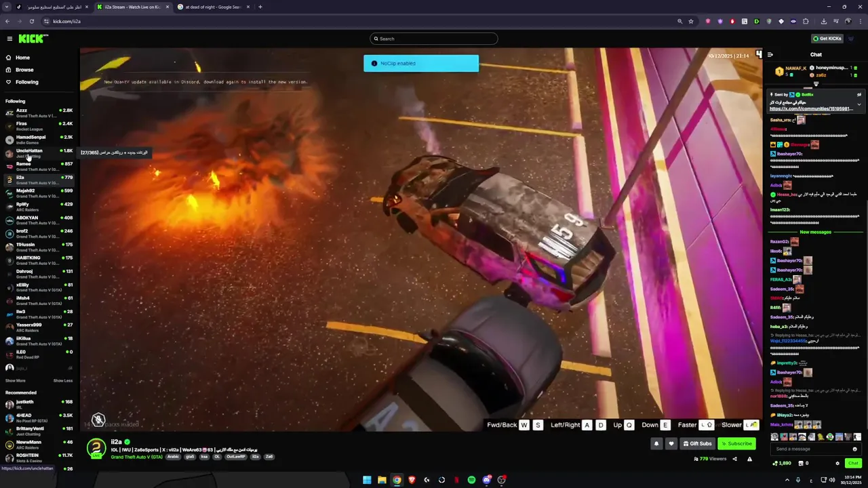Click the viewers count icon

click(696, 459)
